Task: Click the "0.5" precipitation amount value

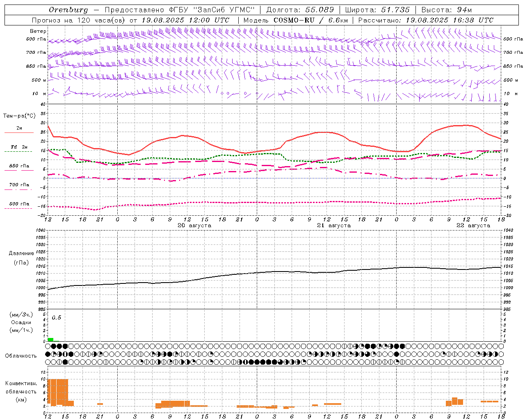Action: point(57,317)
